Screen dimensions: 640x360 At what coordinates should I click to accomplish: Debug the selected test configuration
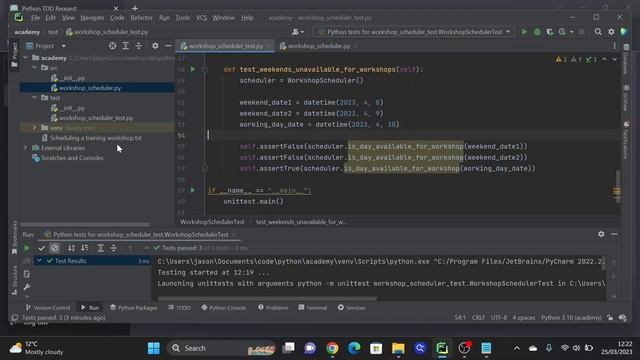[x=537, y=32]
